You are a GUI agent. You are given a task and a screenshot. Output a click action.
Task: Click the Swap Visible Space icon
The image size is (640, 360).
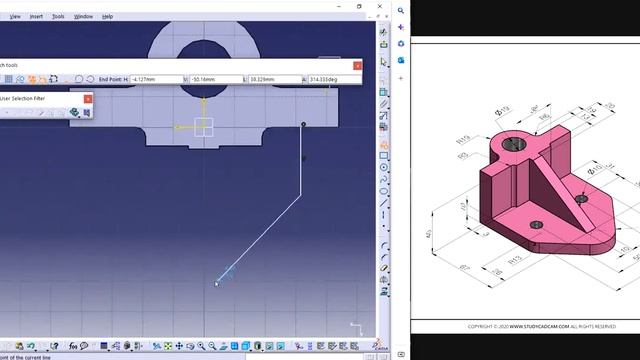280,346
